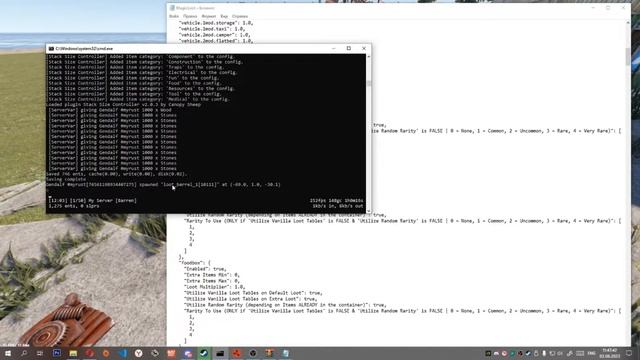Click "vehicle.1mod.taxi" line in Notepad
The image size is (640, 360).
click(x=212, y=29)
